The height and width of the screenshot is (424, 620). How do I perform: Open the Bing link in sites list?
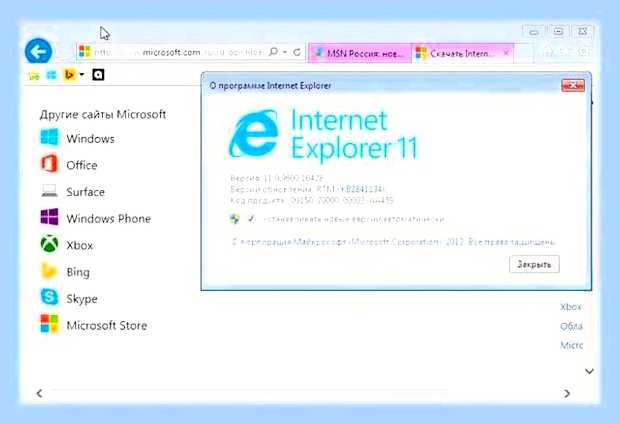78,272
